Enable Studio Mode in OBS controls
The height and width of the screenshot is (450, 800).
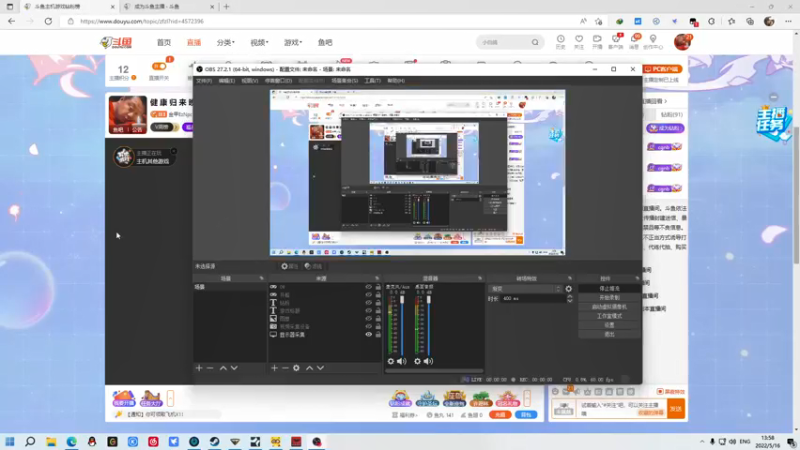pyautogui.click(x=609, y=316)
